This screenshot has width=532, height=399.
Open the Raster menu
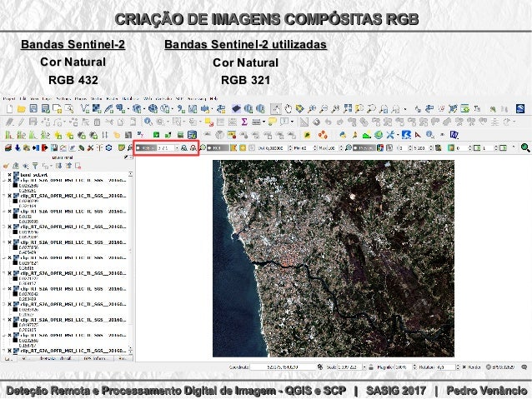click(x=112, y=98)
